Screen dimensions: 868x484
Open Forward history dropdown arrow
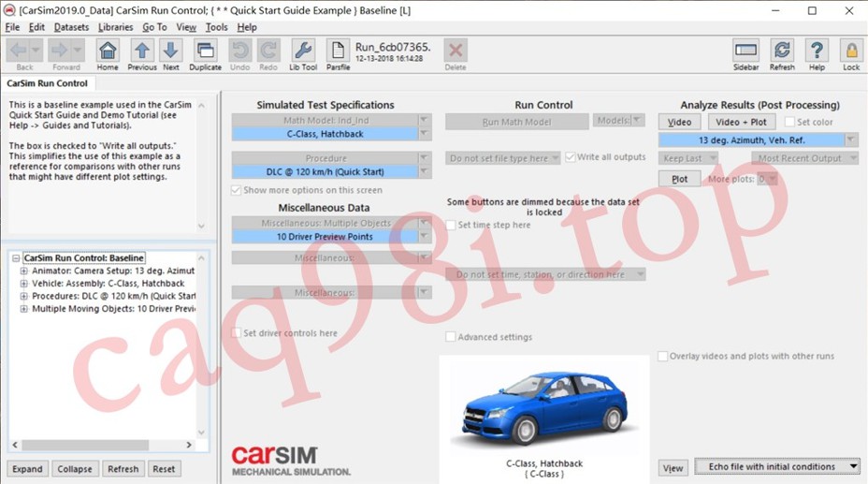[78, 51]
